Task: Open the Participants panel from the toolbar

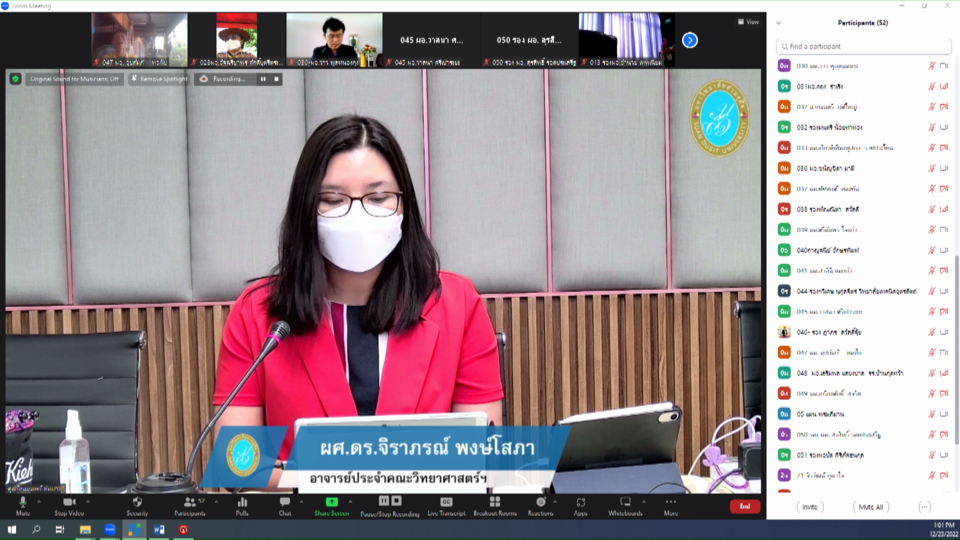Action: (x=190, y=506)
